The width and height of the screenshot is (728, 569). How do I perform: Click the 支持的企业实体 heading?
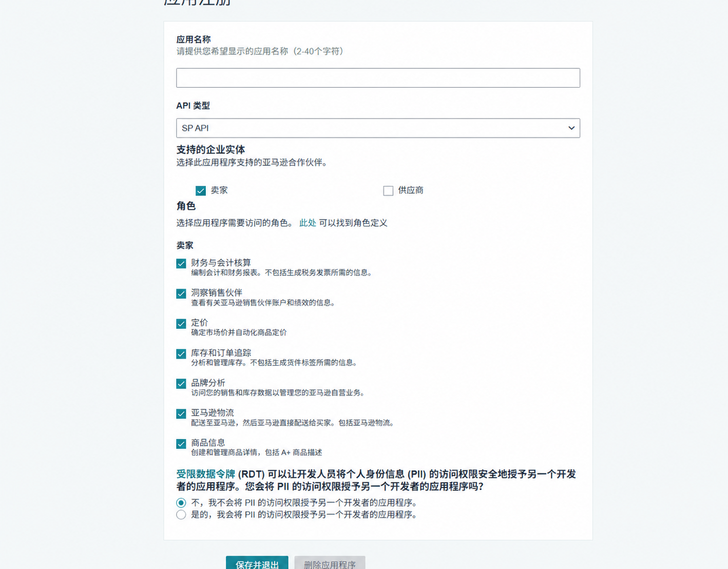(210, 150)
